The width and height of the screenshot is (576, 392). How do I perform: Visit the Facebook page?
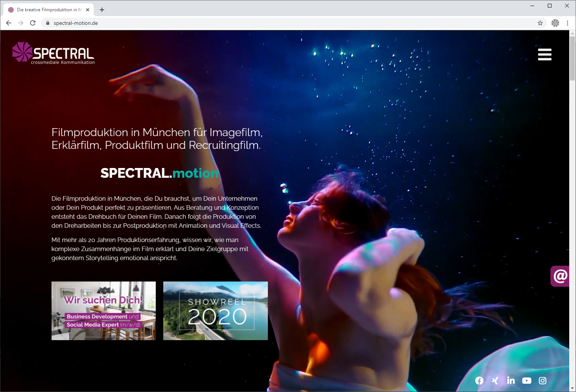(x=479, y=381)
